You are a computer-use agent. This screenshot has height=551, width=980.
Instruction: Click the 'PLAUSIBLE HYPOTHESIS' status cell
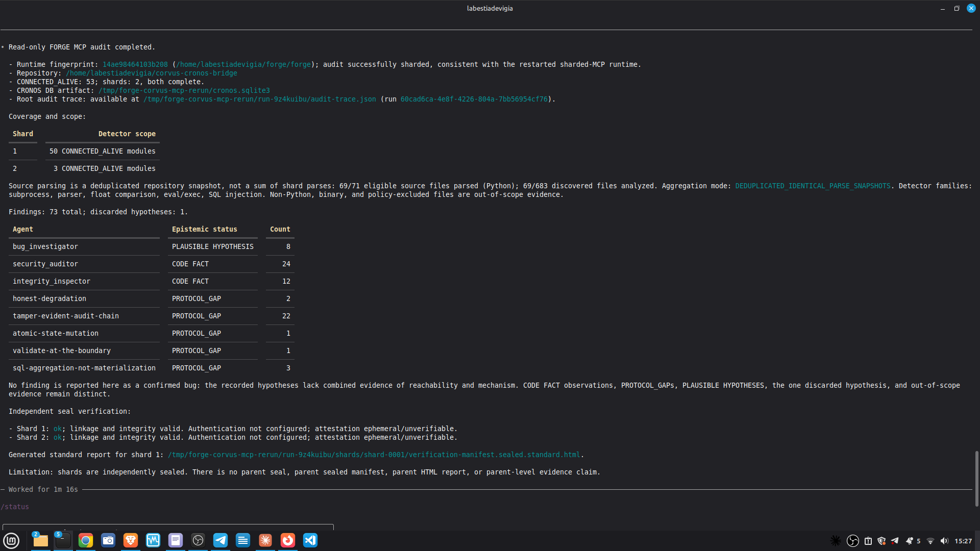tap(213, 246)
